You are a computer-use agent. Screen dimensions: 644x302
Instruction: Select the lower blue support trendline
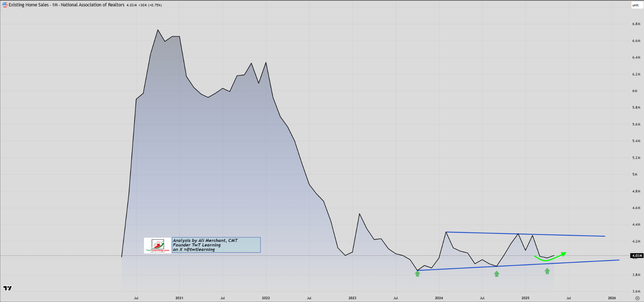(x=518, y=265)
